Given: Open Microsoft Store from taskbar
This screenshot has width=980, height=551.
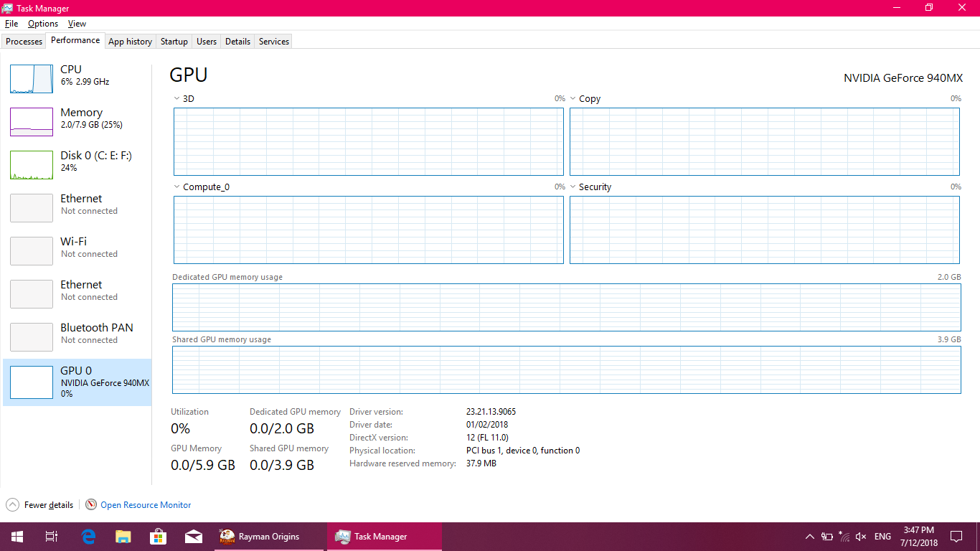Looking at the screenshot, I should pos(159,537).
